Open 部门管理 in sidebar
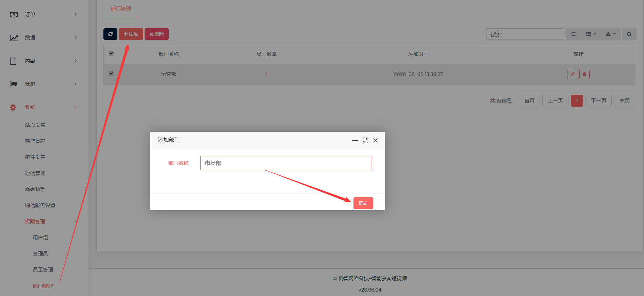644x296 pixels. (43, 286)
